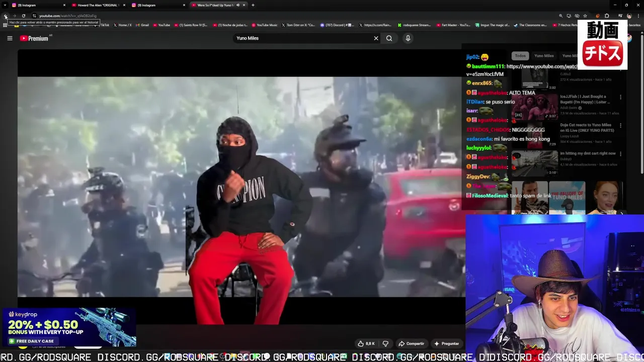Viewport: 644px width, 362px height.
Task: Open the tab search dropdown arrow
Action: pos(6,5)
